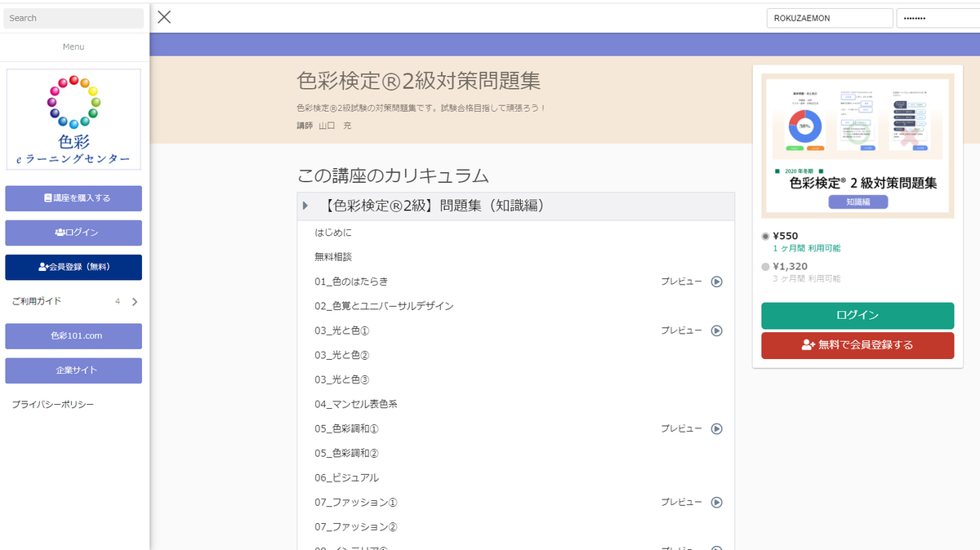Click the sidebar ログイン button

tap(73, 233)
